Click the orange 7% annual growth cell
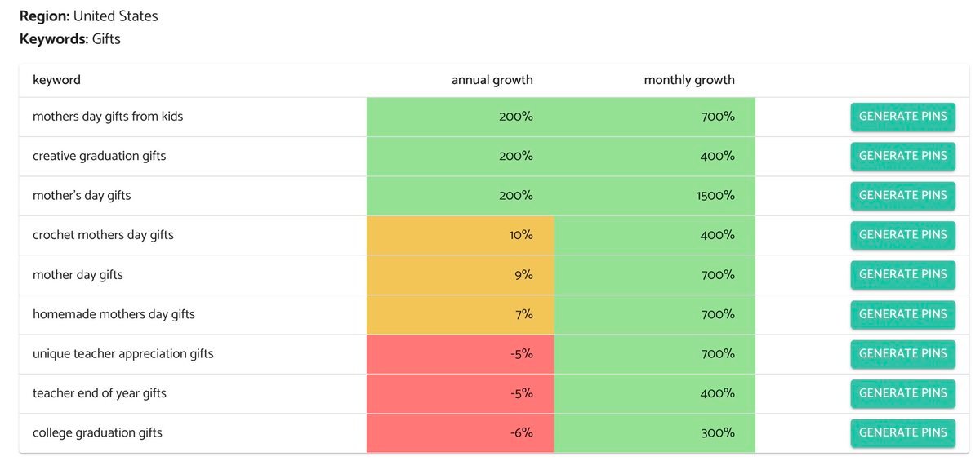This screenshot has height=461, width=980. point(460,314)
